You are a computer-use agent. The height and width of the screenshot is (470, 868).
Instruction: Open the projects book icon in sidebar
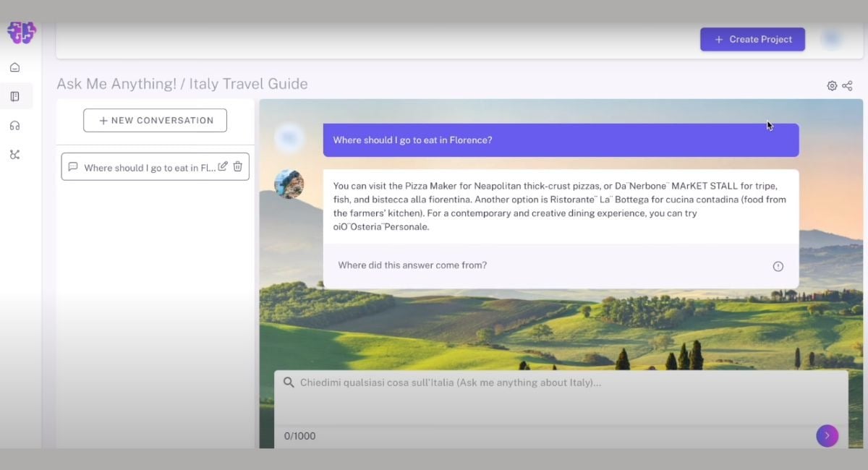coord(14,96)
